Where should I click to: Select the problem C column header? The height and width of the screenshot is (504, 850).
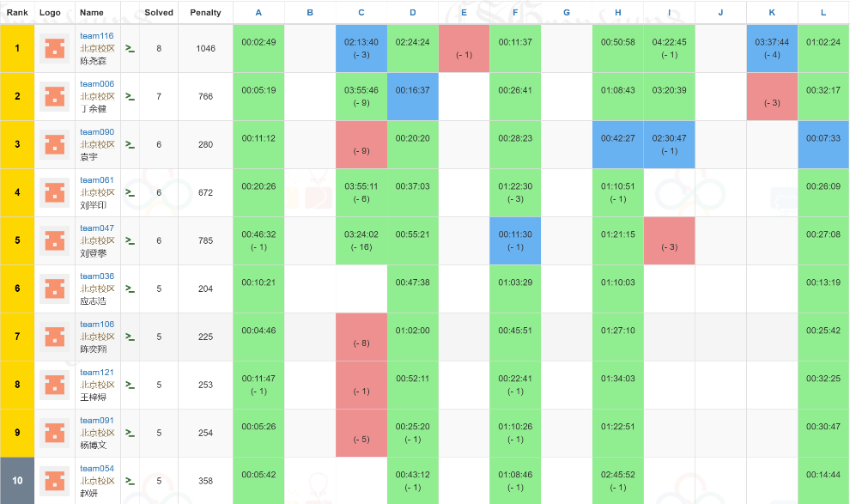pos(361,13)
